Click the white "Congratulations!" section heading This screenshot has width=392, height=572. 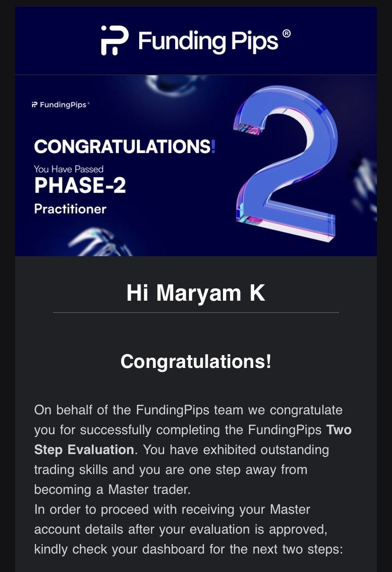196,362
